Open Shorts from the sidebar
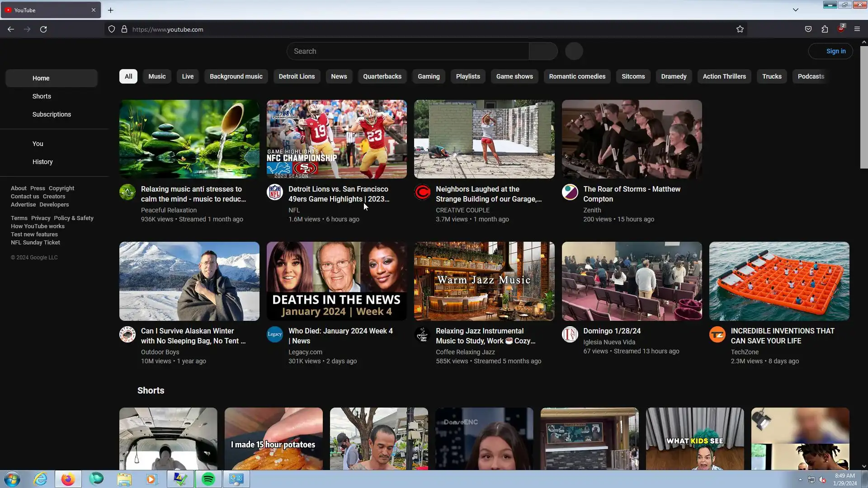This screenshot has width=868, height=488. (x=42, y=96)
